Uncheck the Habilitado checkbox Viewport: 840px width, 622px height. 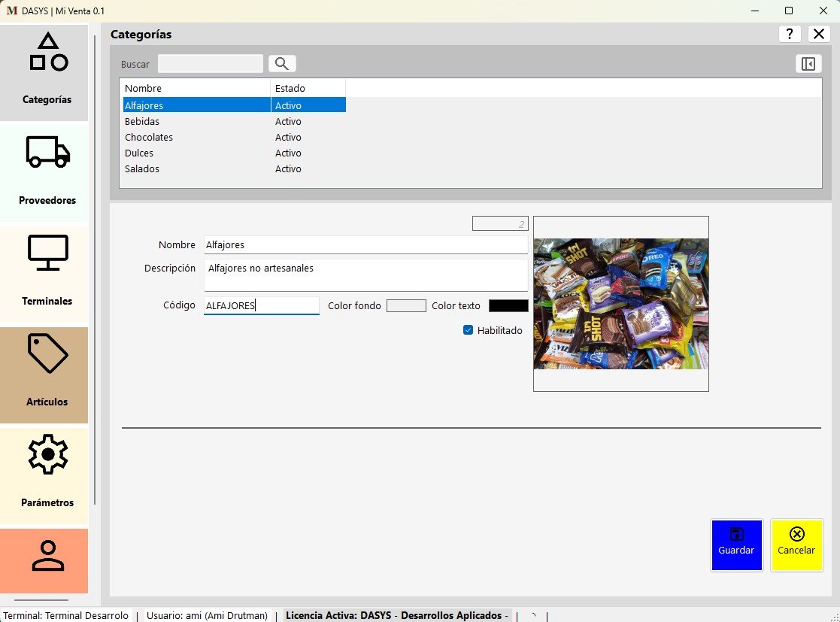[469, 330]
